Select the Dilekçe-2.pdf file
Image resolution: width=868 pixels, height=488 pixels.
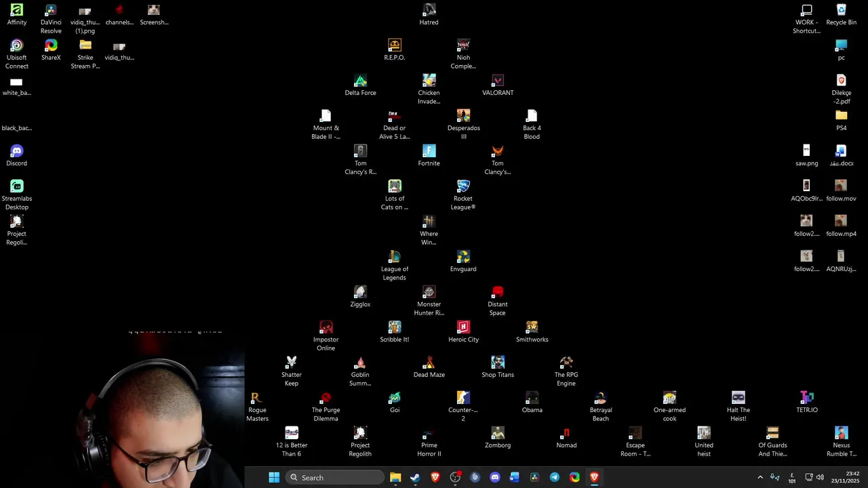point(841,89)
